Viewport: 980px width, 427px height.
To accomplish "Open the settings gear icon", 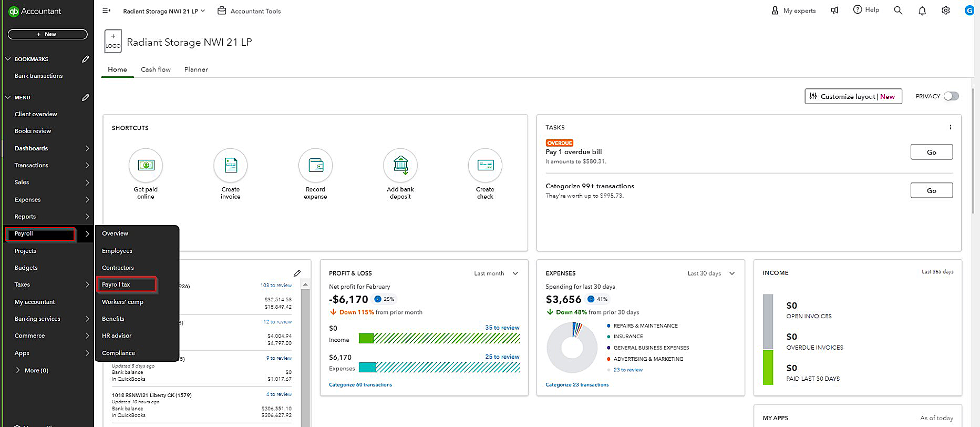I will click(x=946, y=11).
